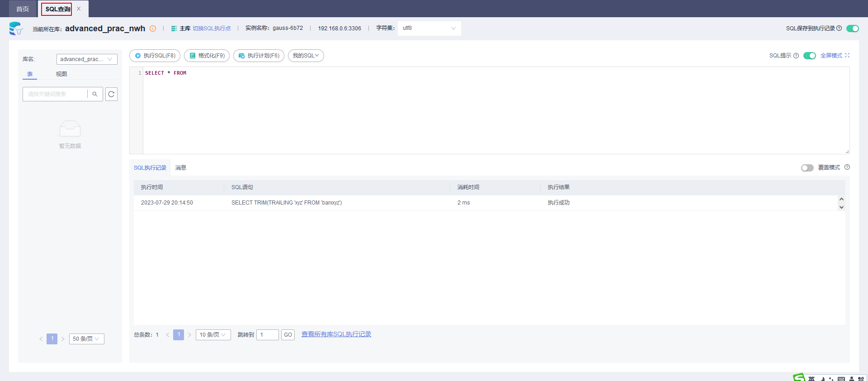Click 切换SQL执行点 link
Screen dimensions: 868x381
(x=212, y=29)
